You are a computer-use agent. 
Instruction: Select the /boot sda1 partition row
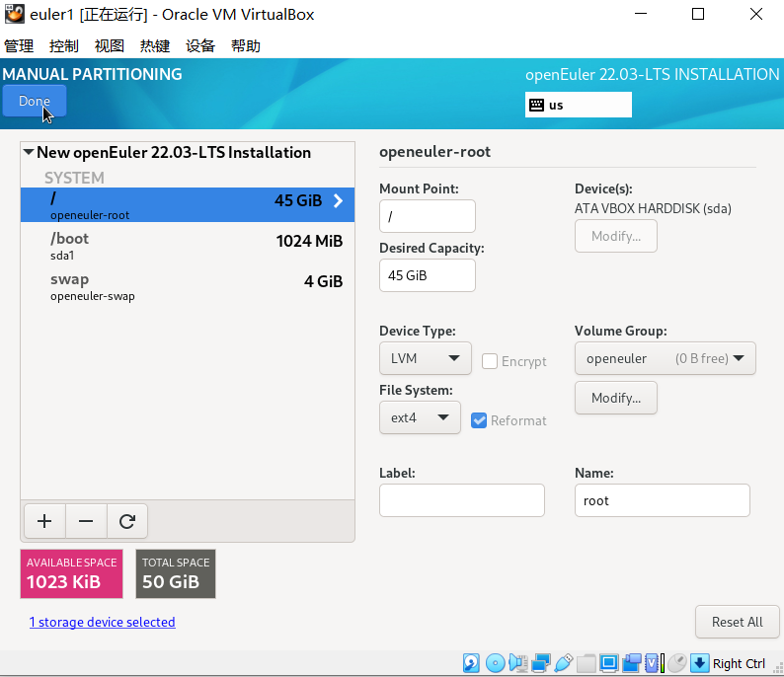pyautogui.click(x=188, y=246)
